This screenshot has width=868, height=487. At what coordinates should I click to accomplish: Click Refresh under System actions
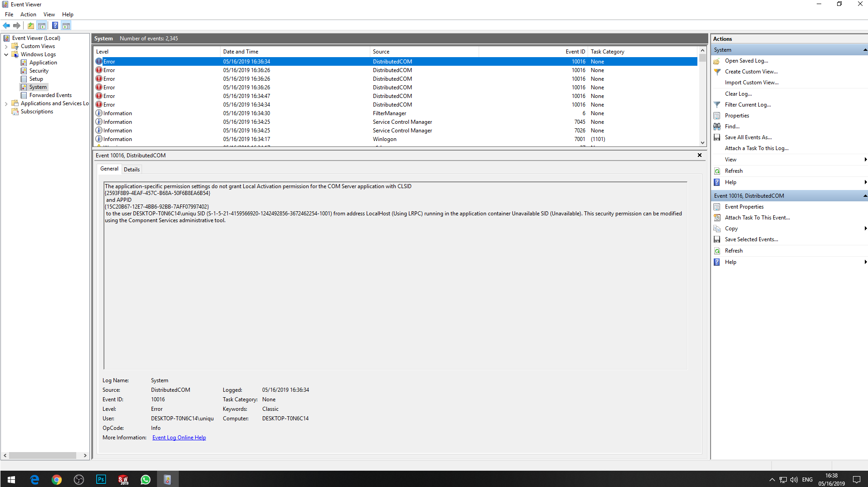734,171
